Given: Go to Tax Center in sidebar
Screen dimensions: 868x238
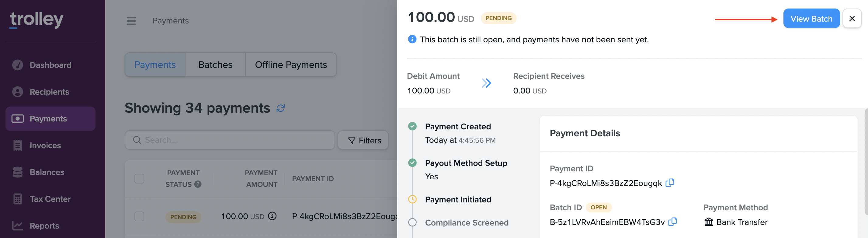Looking at the screenshot, I should 50,199.
